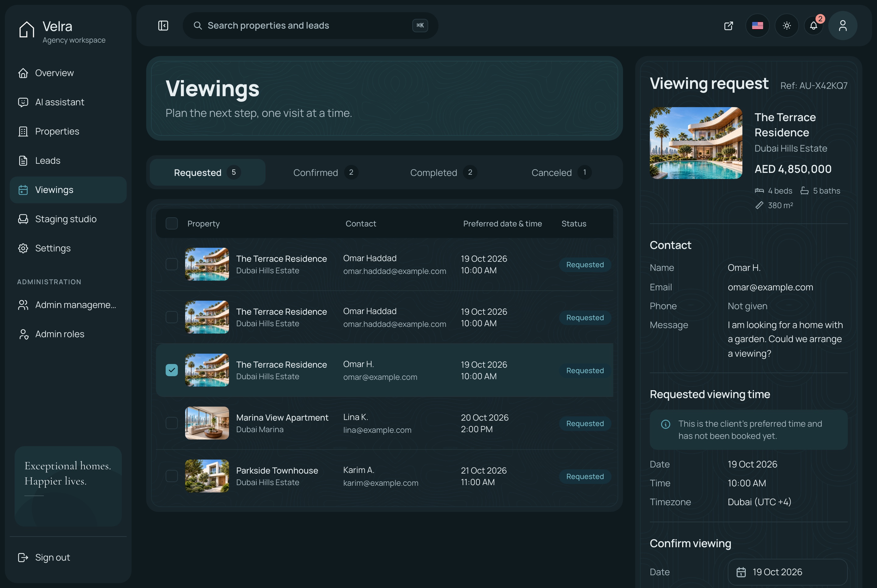Click the Ref: AU-X42KQ7 reference text

click(x=814, y=86)
